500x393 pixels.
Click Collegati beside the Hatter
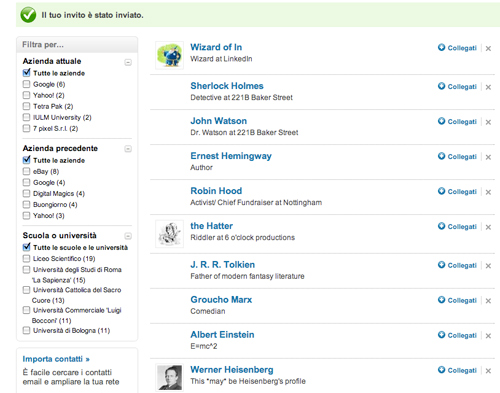(x=457, y=227)
